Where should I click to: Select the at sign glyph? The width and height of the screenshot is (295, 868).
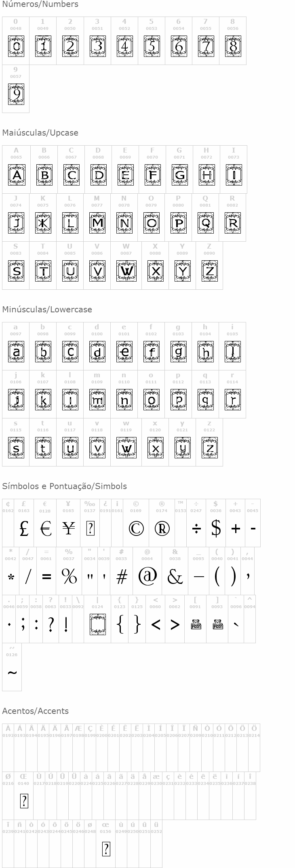point(147,576)
